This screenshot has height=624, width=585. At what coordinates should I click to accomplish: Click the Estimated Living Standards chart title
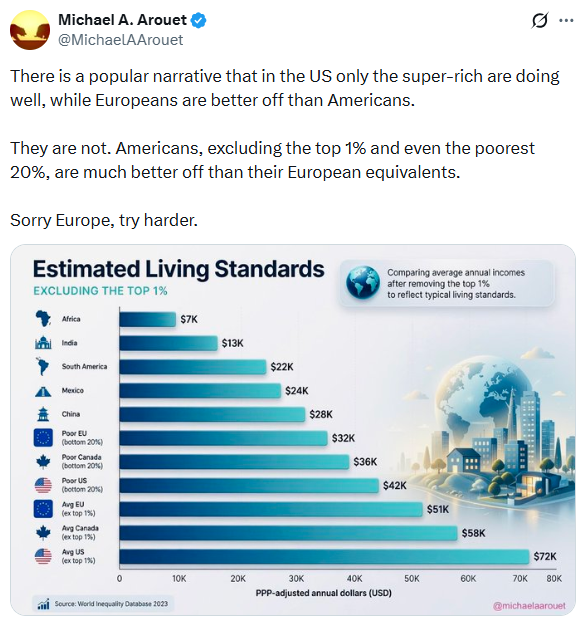(x=179, y=269)
